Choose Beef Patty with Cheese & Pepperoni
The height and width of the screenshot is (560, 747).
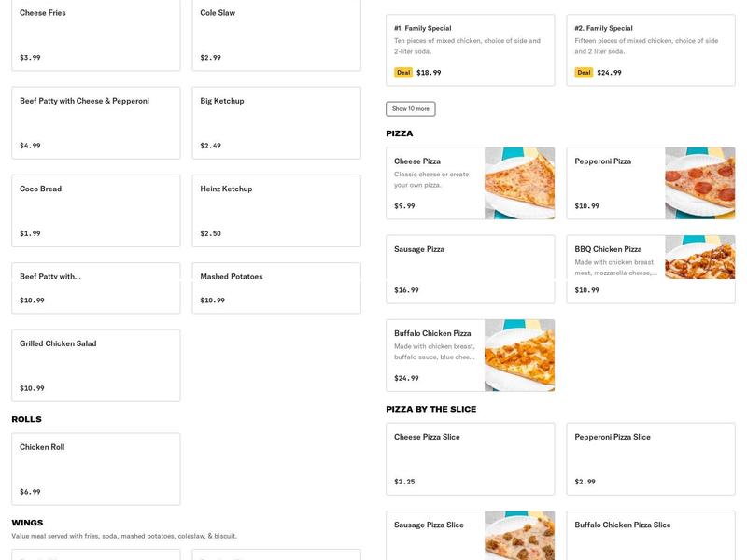tap(95, 123)
